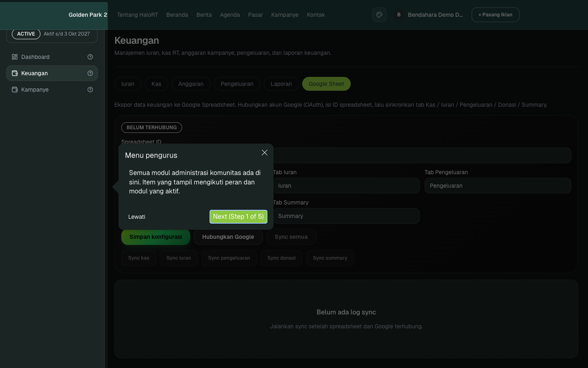This screenshot has width=588, height=368.
Task: Select the Laporan tab
Action: pos(281,84)
